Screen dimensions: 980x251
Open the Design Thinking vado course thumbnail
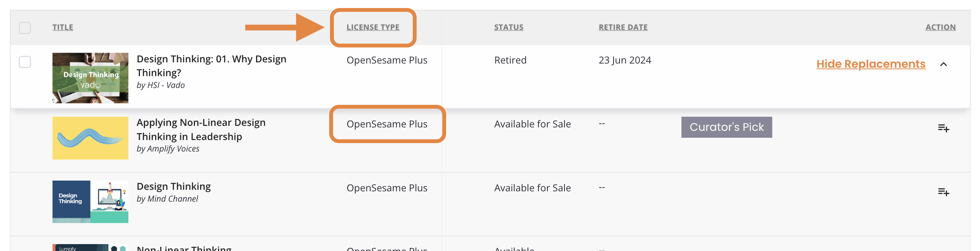pyautogui.click(x=90, y=78)
